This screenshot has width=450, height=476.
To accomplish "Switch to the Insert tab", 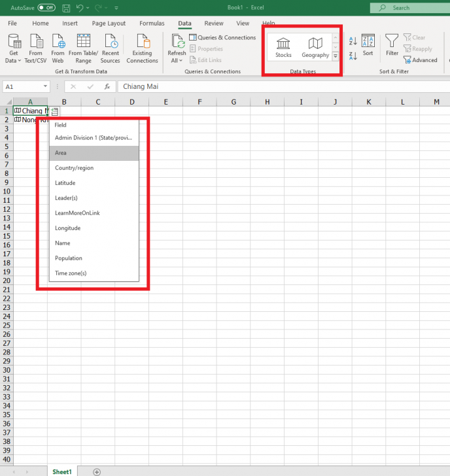I will 70,24.
